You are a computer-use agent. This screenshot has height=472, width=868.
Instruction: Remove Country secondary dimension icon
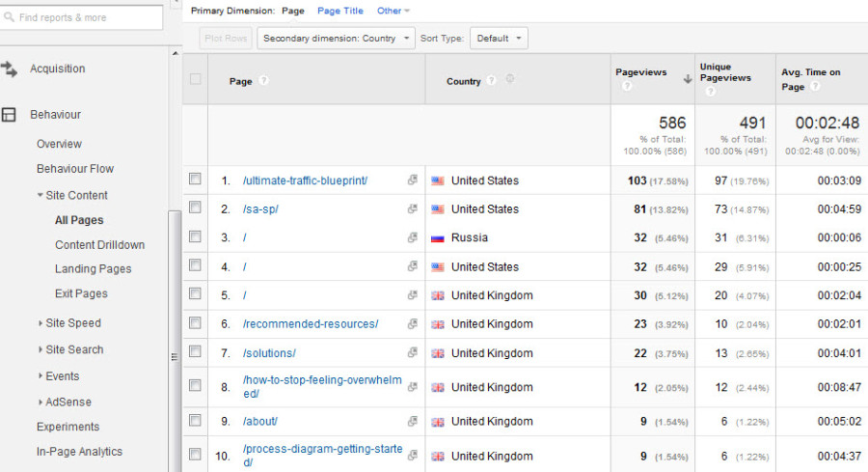(510, 79)
